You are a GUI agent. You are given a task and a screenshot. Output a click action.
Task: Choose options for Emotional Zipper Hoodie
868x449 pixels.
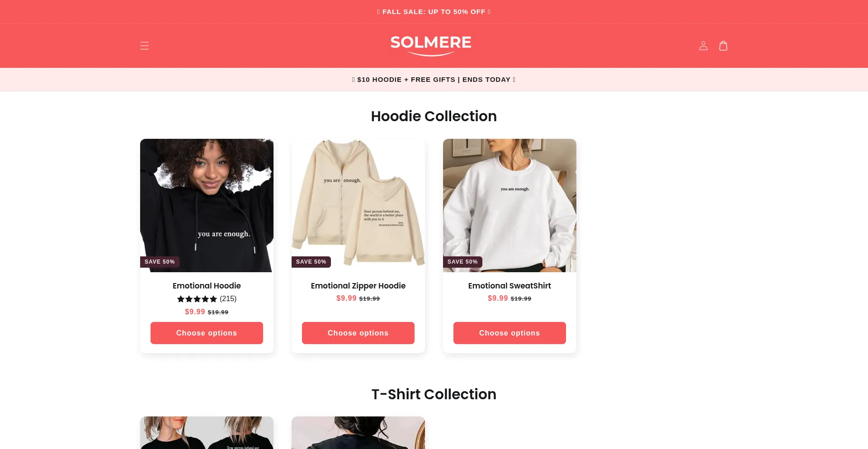[x=358, y=333]
